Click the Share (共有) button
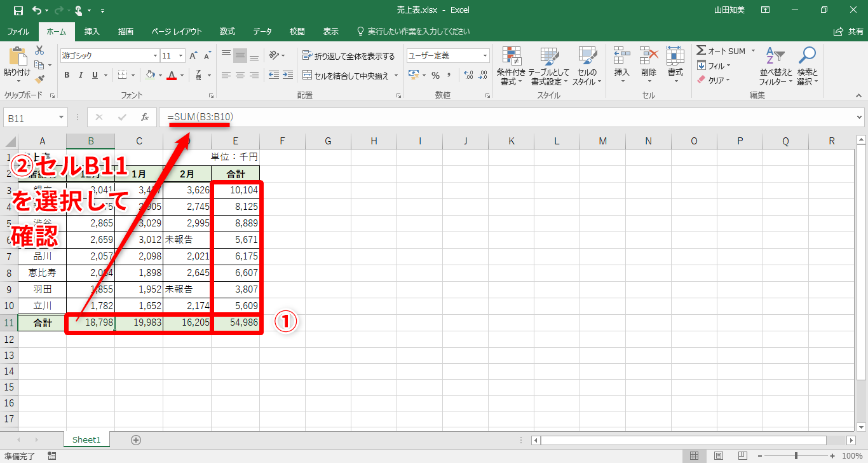This screenshot has width=868, height=463. click(x=848, y=31)
